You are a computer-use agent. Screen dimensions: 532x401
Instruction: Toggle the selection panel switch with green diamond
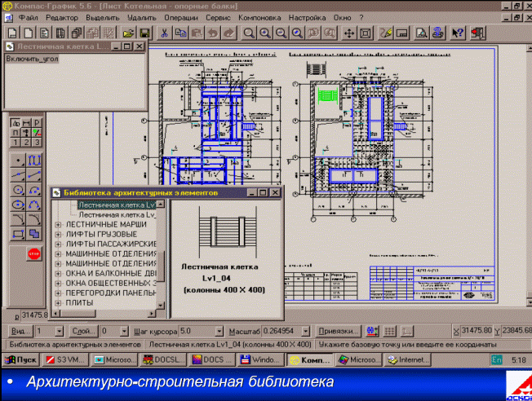37,133
